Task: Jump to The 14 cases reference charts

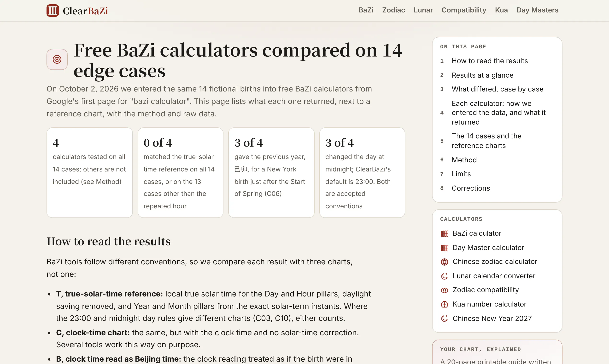Action: (x=486, y=141)
